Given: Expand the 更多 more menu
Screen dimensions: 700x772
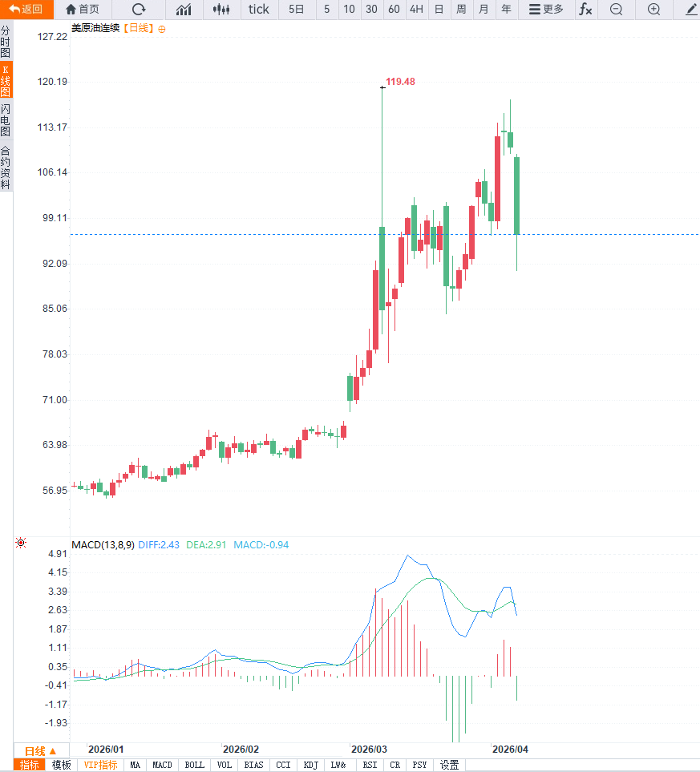Looking at the screenshot, I should [546, 10].
